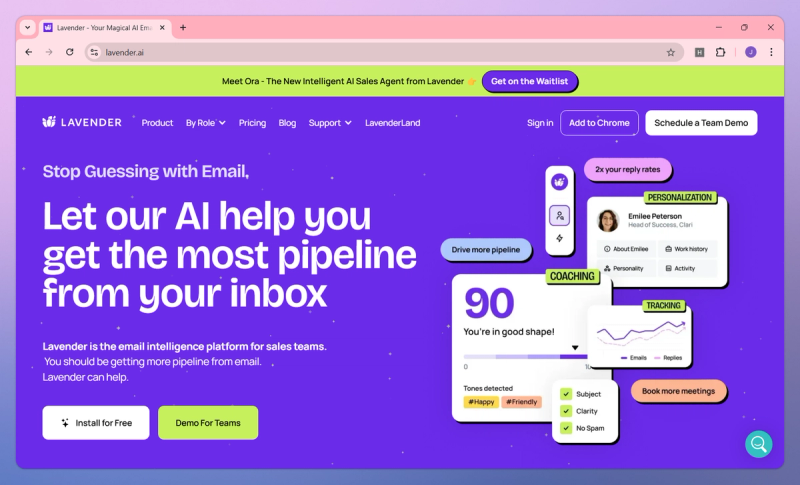Viewport: 800px width, 485px height.
Task: Click the Lavender logo in the navbar
Action: pyautogui.click(x=82, y=122)
